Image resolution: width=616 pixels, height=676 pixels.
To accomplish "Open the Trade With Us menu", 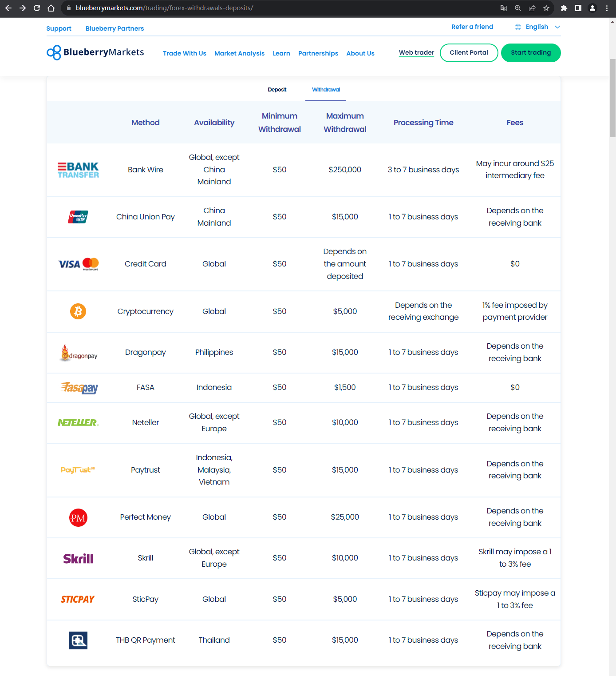I will coord(185,53).
